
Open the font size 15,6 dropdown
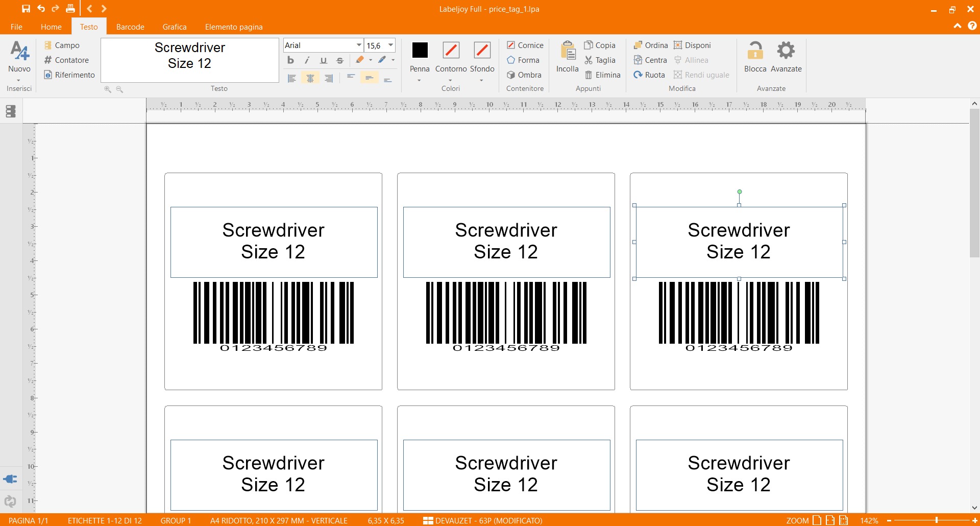tap(390, 45)
